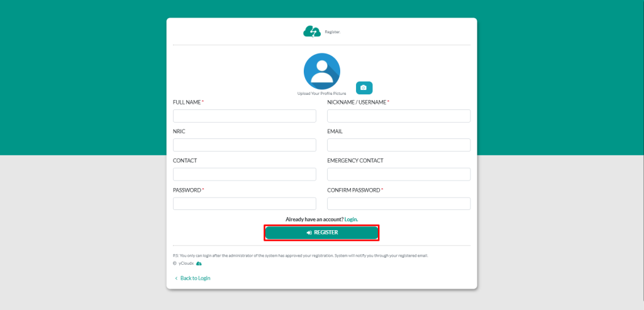
Task: Click the small cloud icon beside yCloudx
Action: click(x=199, y=263)
